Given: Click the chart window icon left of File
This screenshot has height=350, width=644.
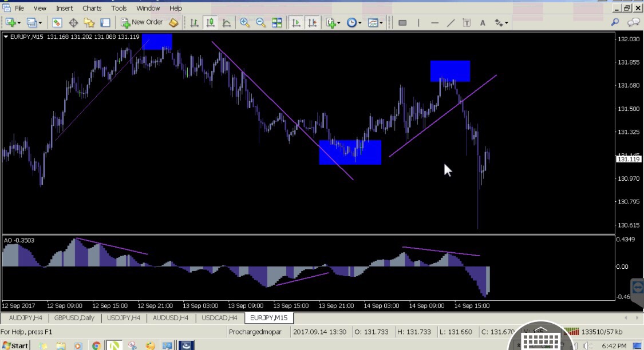Looking at the screenshot, I should 6,8.
